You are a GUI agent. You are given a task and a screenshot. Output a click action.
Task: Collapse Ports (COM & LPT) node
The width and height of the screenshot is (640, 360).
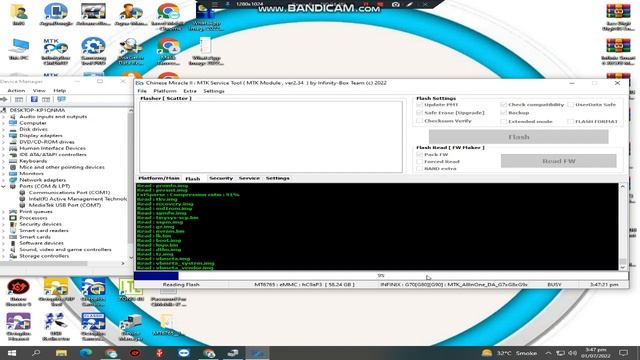point(4,186)
